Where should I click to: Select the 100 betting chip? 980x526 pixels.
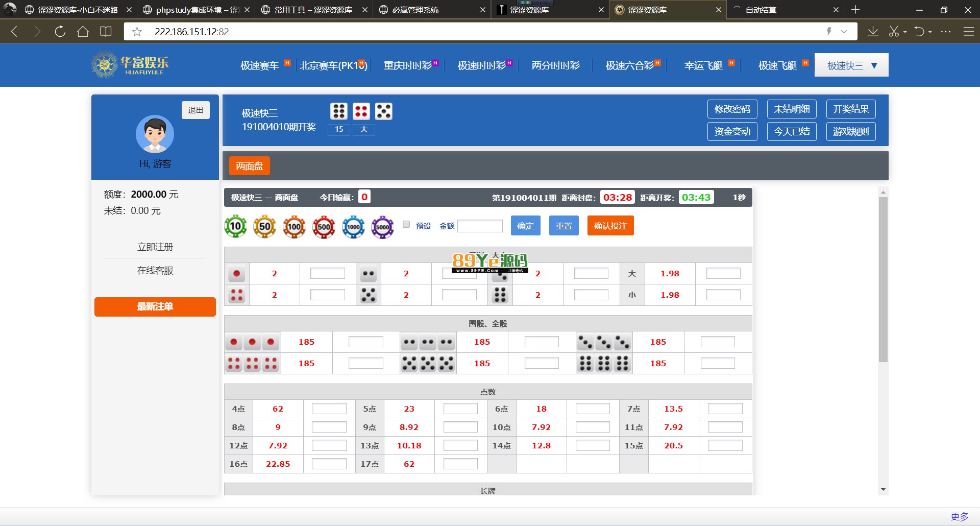(295, 226)
